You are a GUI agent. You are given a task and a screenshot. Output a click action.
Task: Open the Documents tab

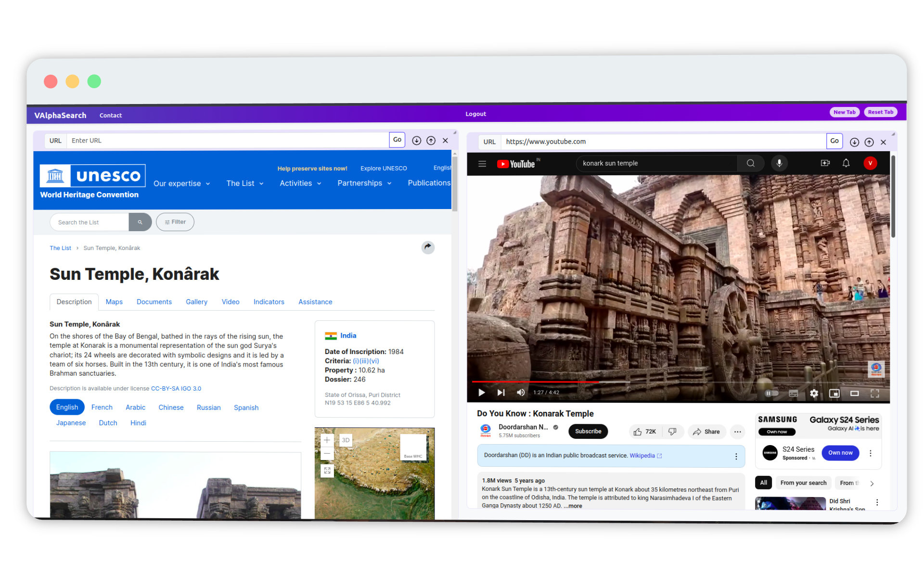tap(154, 302)
